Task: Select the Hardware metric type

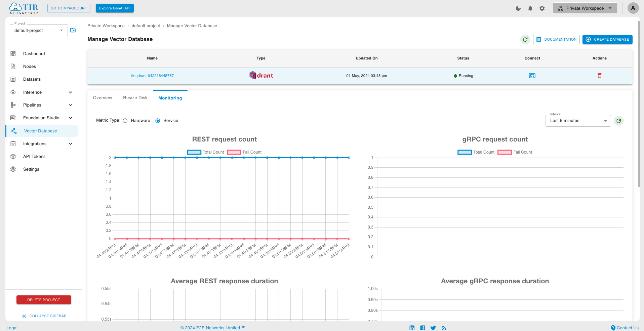Action: [125, 121]
